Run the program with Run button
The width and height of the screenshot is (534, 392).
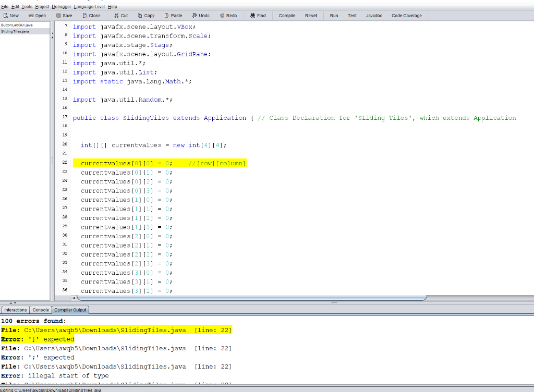(334, 16)
